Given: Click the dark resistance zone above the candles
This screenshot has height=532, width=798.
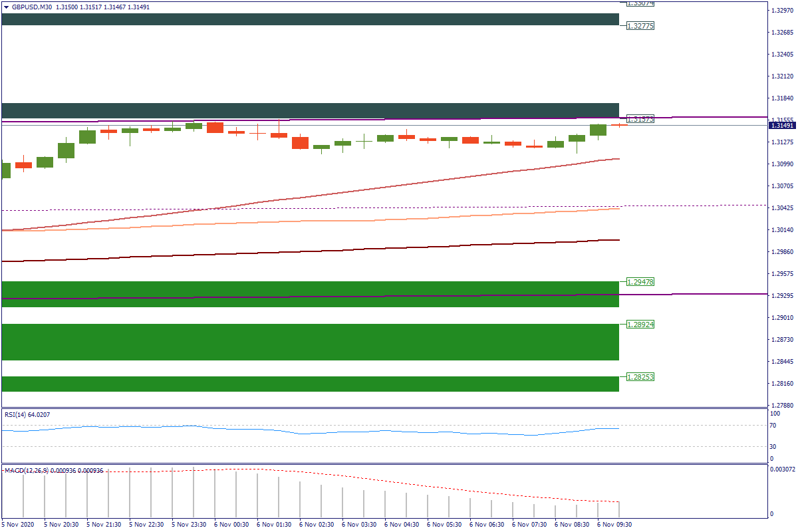Looking at the screenshot, I should click(x=310, y=110).
